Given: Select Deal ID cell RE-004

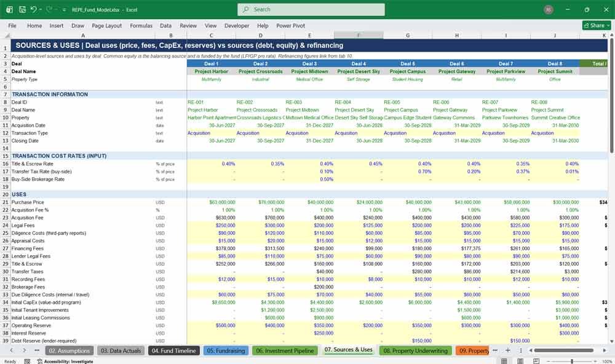Looking at the screenshot, I should 359,102.
